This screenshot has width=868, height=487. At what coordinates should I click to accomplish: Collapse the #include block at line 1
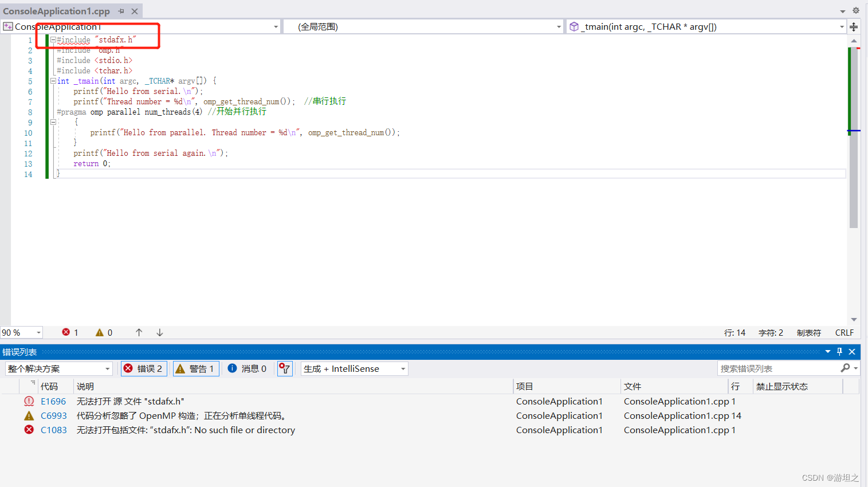(x=53, y=40)
